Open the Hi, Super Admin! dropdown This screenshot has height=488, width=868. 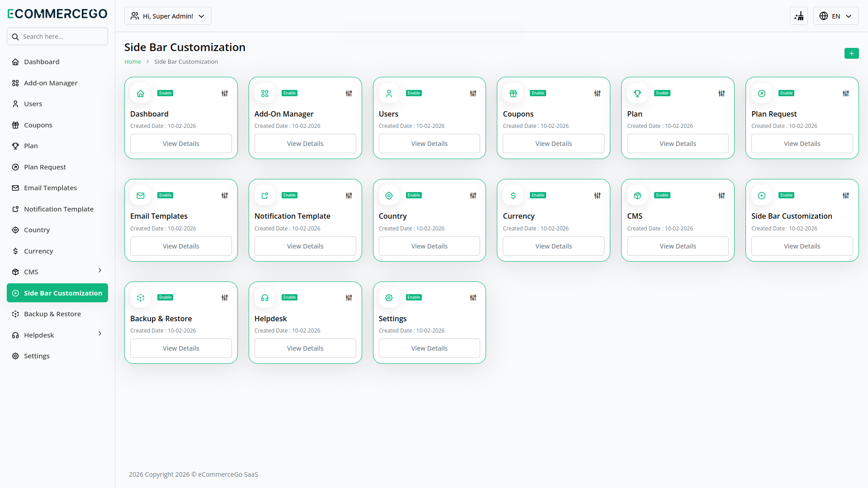click(168, 16)
